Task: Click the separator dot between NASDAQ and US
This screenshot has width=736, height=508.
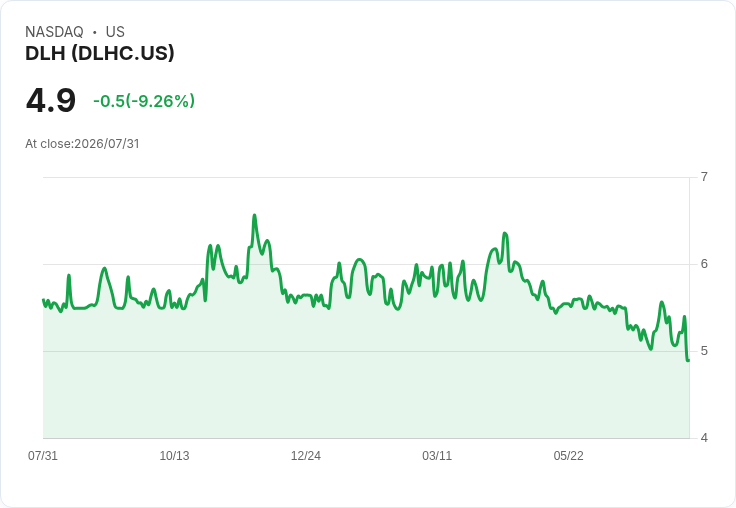Action: click(x=95, y=32)
